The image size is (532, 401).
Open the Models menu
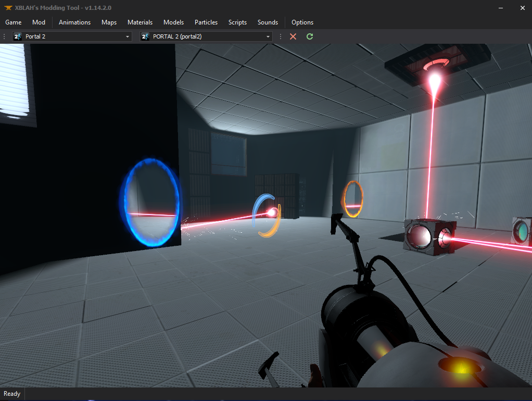coord(173,22)
